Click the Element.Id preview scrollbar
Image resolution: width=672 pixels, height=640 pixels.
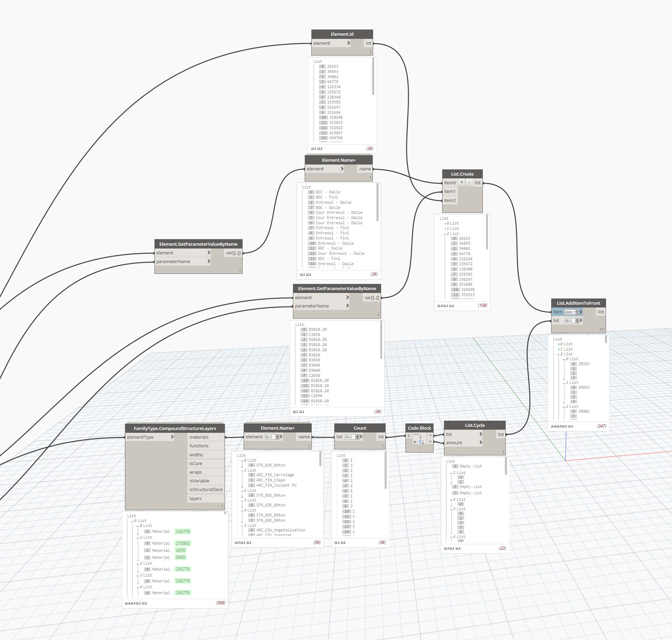pyautogui.click(x=373, y=76)
